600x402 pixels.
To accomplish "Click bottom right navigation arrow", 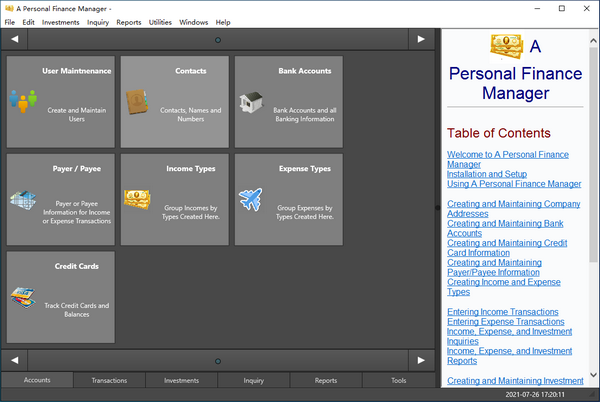I will [421, 360].
